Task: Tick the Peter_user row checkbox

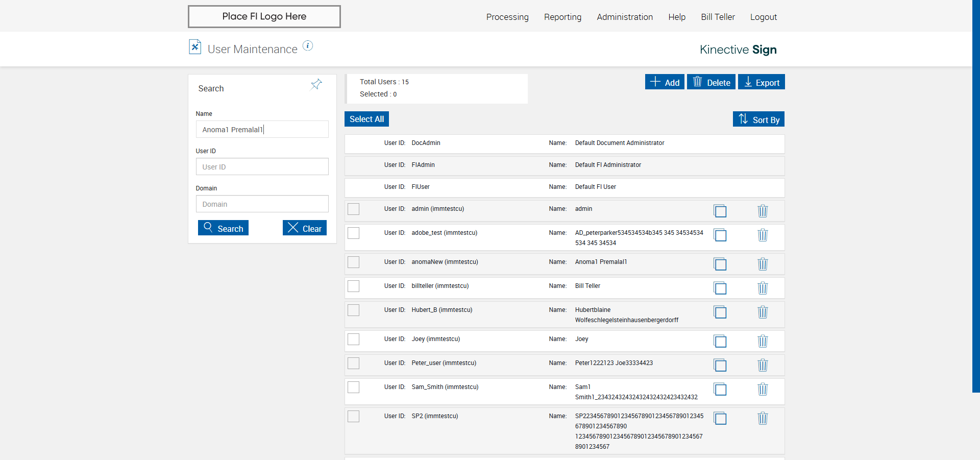Action: (x=353, y=364)
